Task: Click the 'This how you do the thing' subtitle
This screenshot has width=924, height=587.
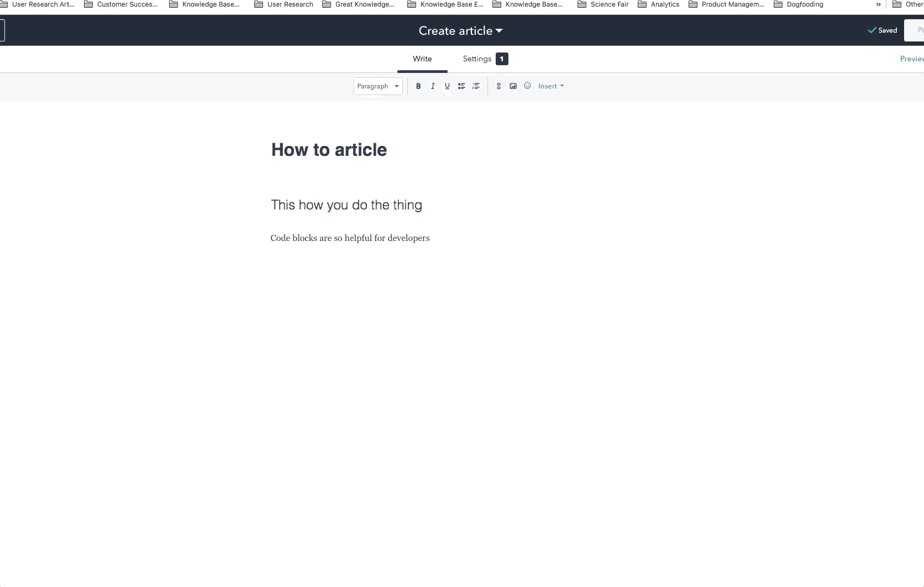Action: [347, 205]
